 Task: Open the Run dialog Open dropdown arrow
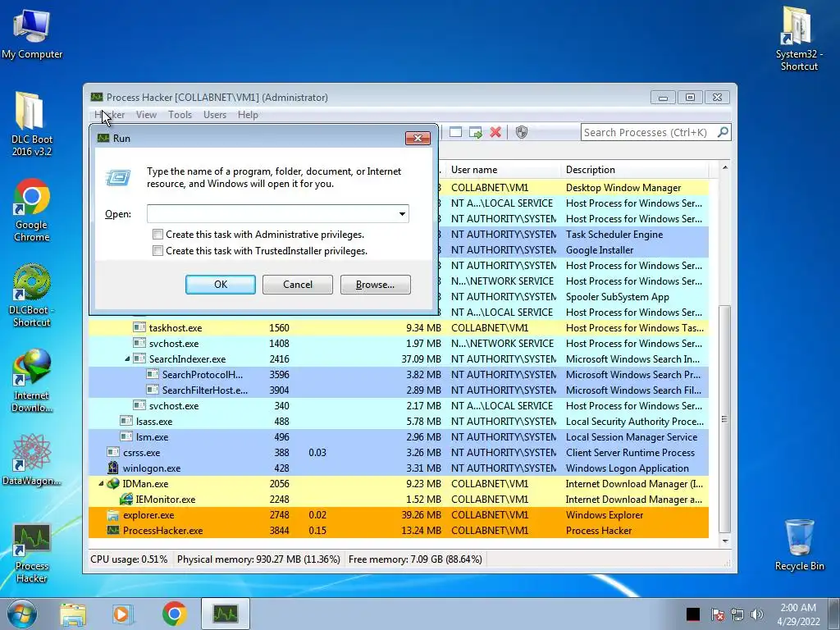coord(402,214)
